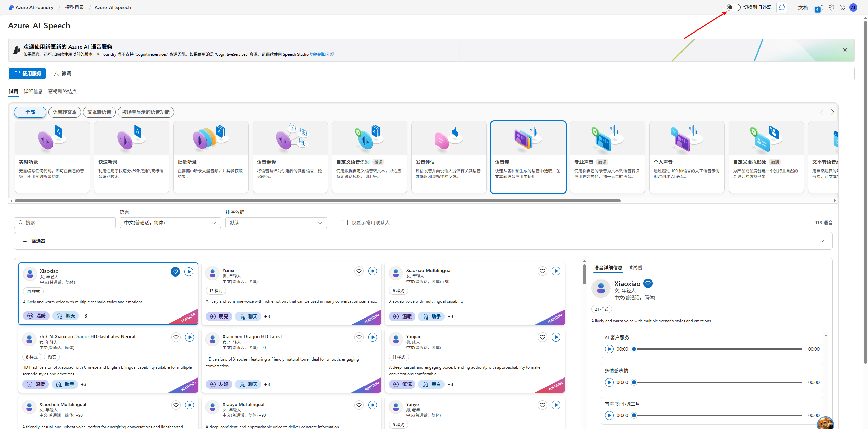
Task: Add Xiaochen Dragon HD Latest to favorites
Action: pos(359,337)
